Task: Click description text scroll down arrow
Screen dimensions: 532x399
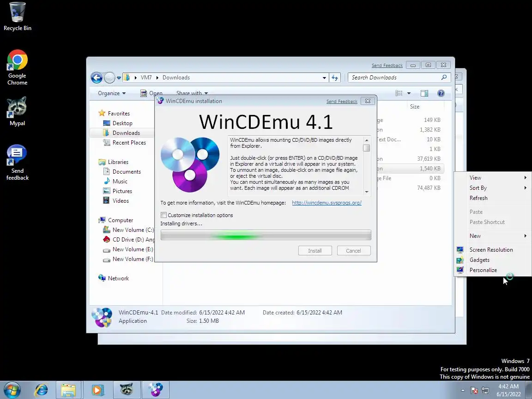Action: tap(366, 192)
